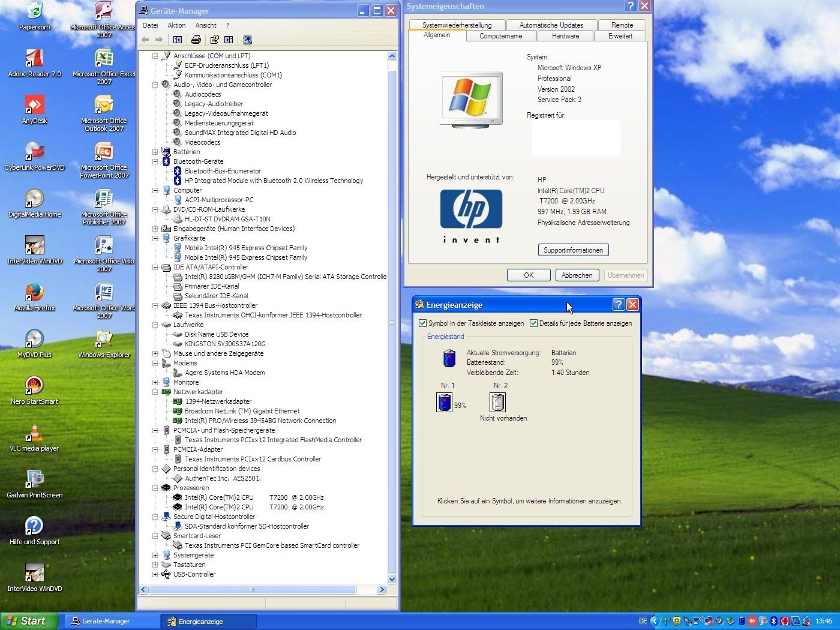Click the 13:46 clock in the system tray
The width and height of the screenshot is (840, 630).
pos(824,621)
